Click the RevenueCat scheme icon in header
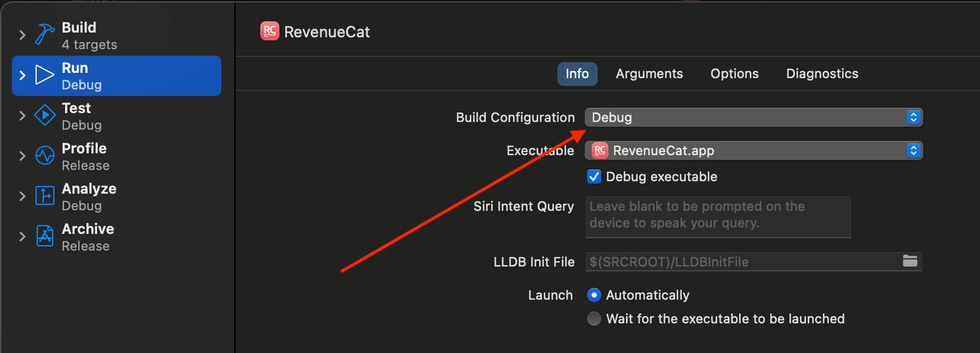Screen dimensions: 980x353 (x=269, y=31)
